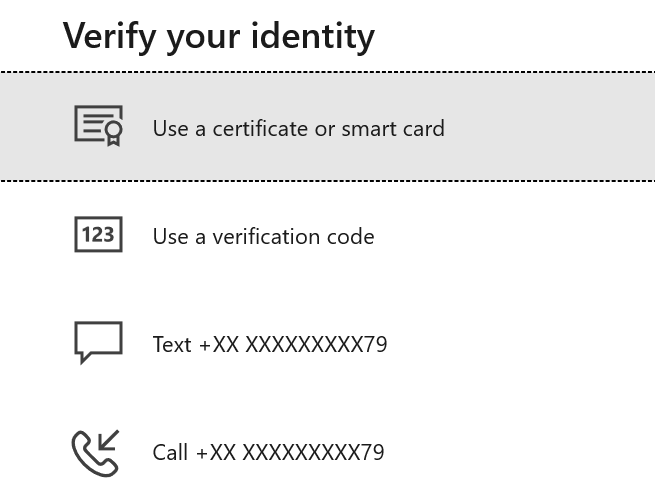Select "Use a certificate or smart card"

(298, 128)
